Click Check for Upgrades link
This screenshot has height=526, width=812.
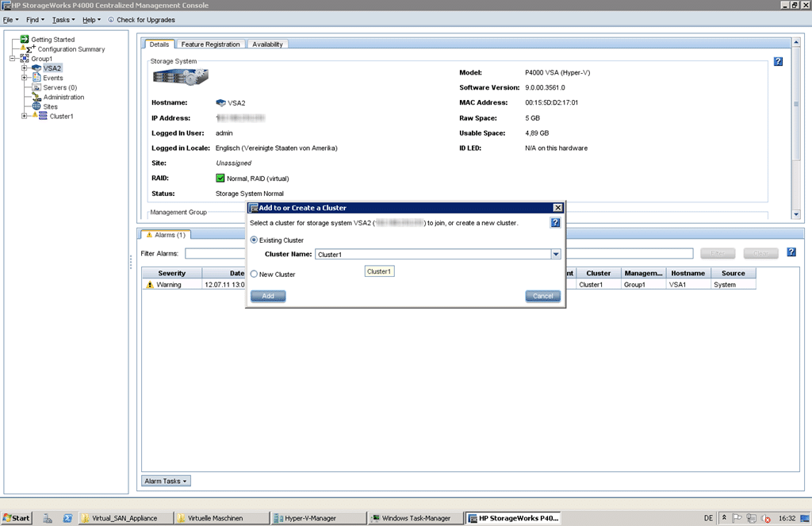click(x=146, y=20)
